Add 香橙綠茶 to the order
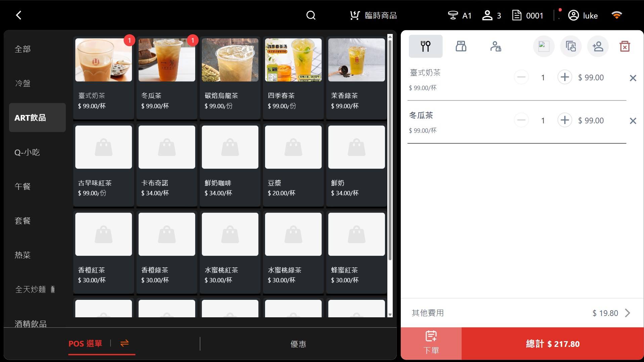The height and width of the screenshot is (362, 644). click(x=167, y=252)
